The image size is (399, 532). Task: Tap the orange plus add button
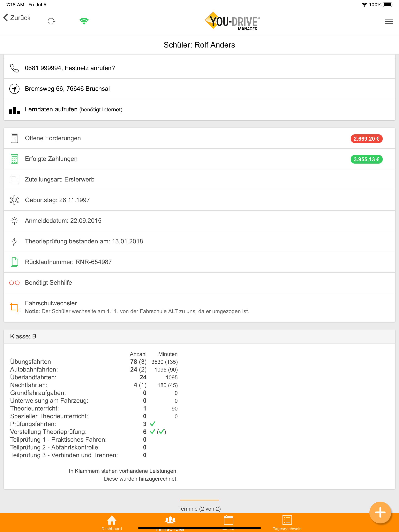380,513
